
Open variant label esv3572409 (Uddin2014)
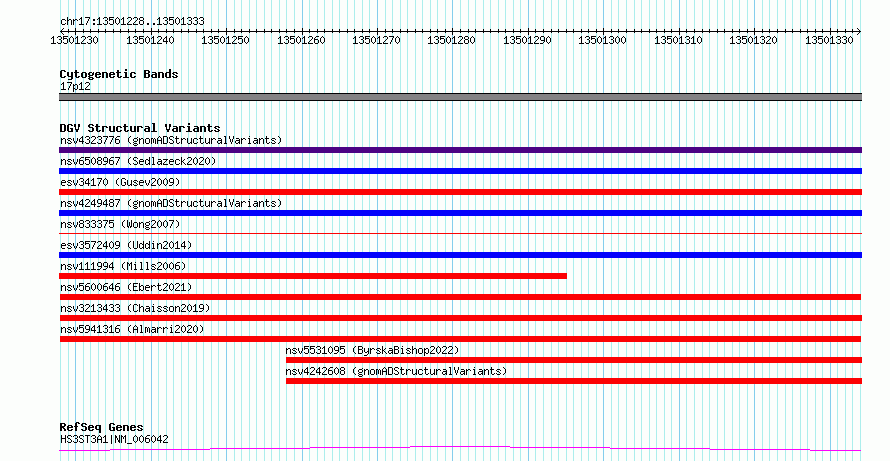pos(126,245)
